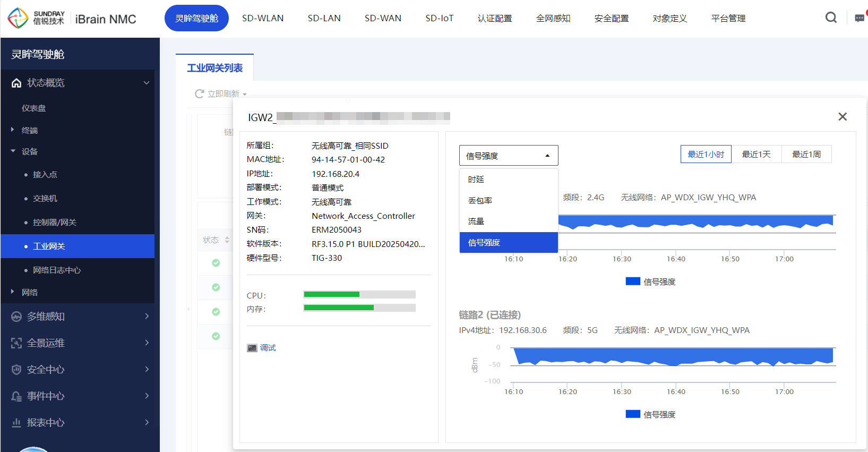Click the 状态 column sort icon
This screenshot has width=868, height=452.
227,240
